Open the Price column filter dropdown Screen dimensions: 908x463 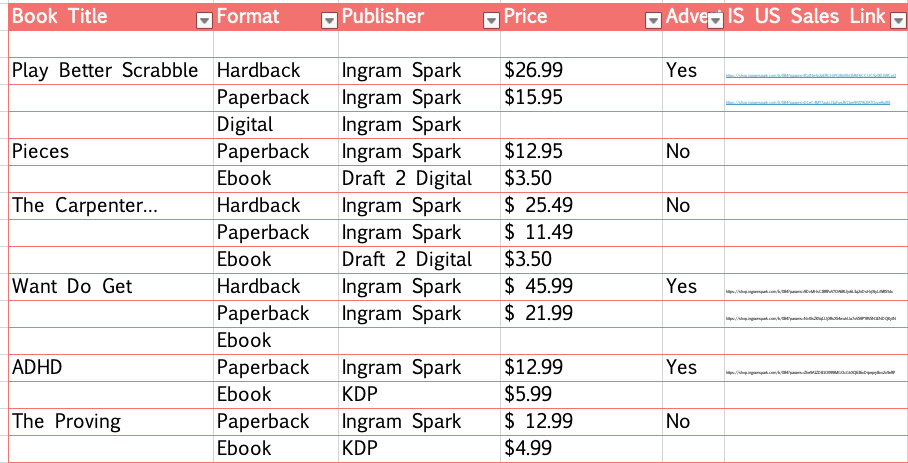click(653, 21)
